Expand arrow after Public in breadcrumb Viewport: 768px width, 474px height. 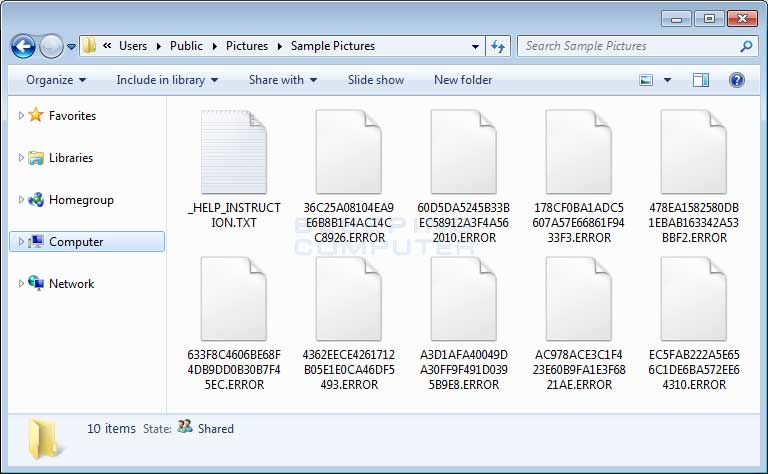pos(215,47)
